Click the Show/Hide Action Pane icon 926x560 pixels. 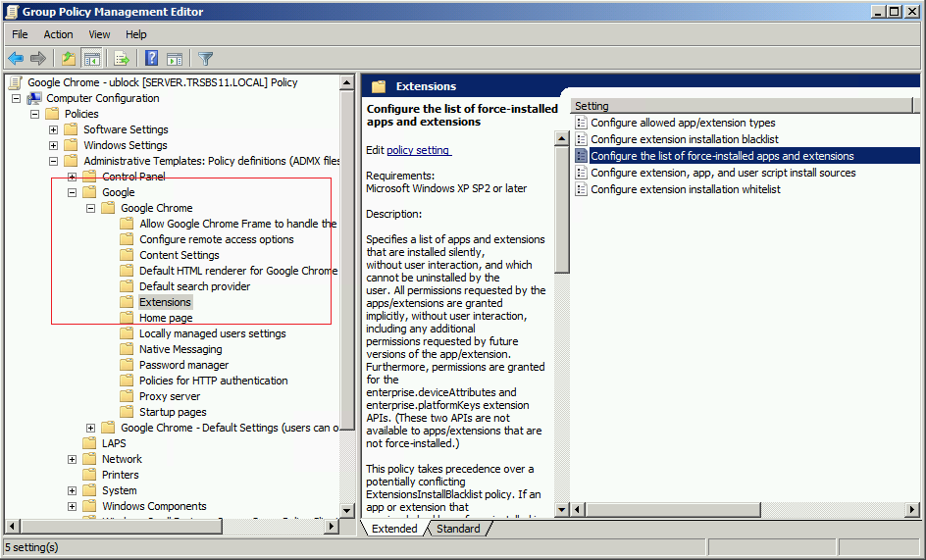point(175,59)
